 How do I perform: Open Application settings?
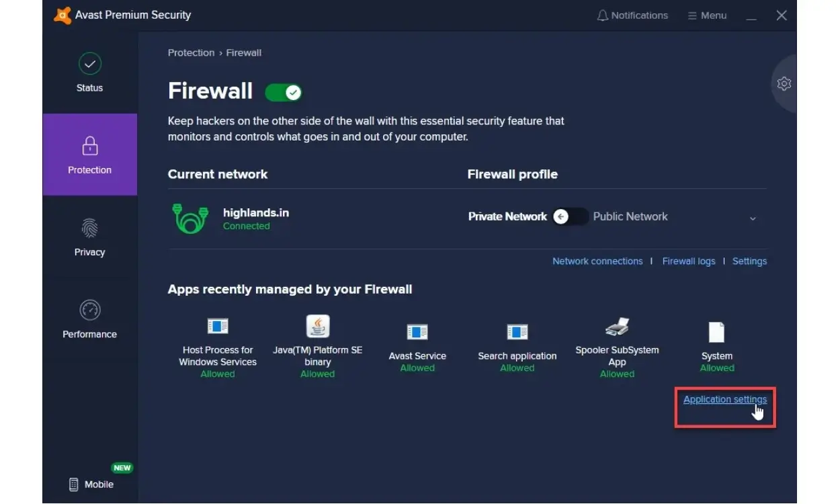click(x=724, y=399)
